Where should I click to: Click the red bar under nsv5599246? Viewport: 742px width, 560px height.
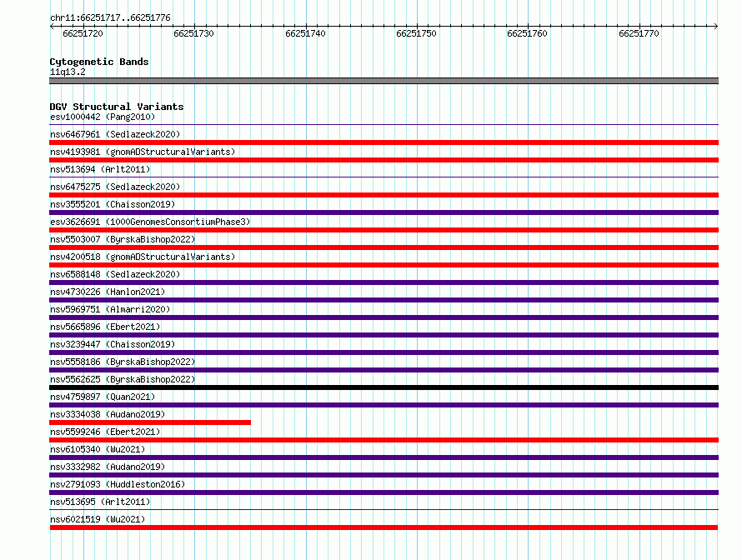384,440
